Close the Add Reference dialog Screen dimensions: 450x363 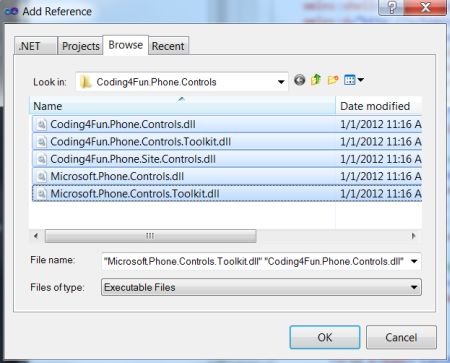[x=426, y=7]
